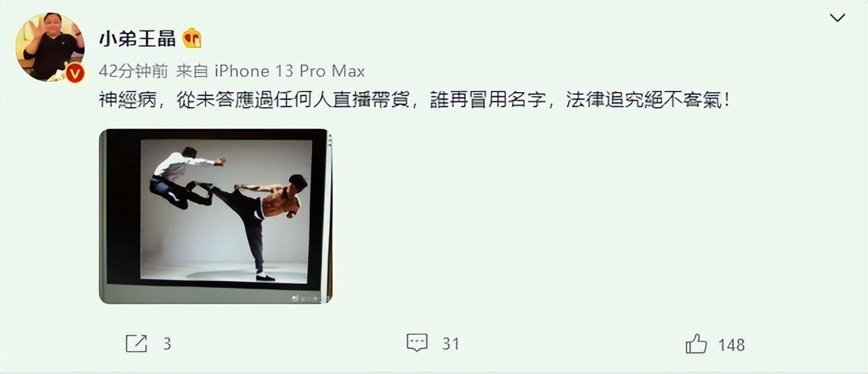Screen dimensions: 868x374
Task: Enlarge the martial arts kick photo
Action: coord(216,216)
